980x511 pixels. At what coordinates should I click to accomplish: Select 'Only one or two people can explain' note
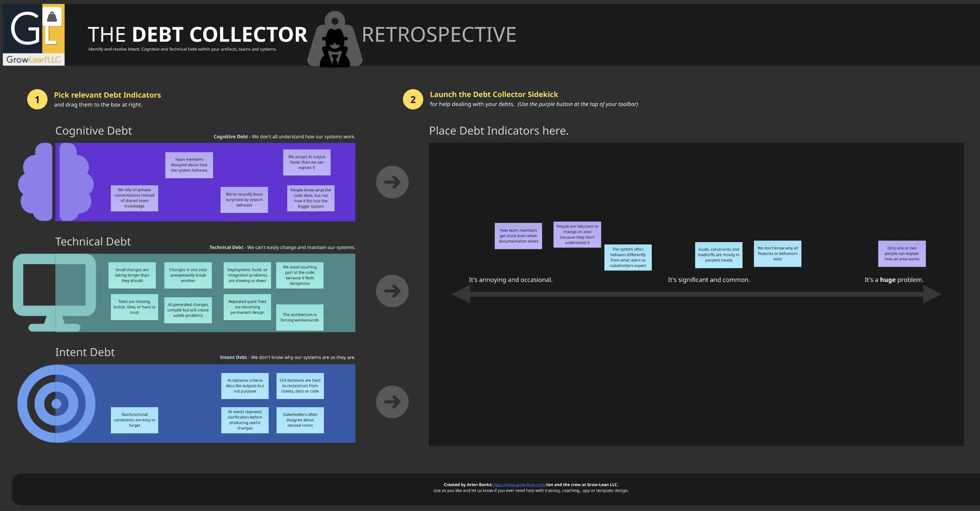[902, 254]
